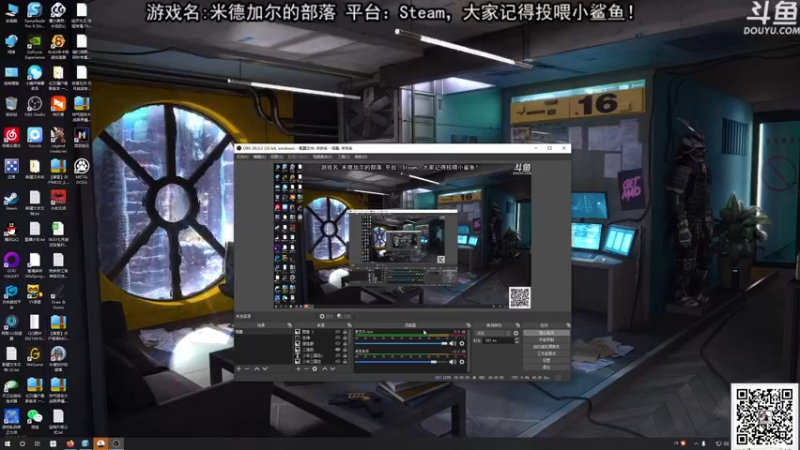Toggle visibility eye of third source row

coord(338,343)
